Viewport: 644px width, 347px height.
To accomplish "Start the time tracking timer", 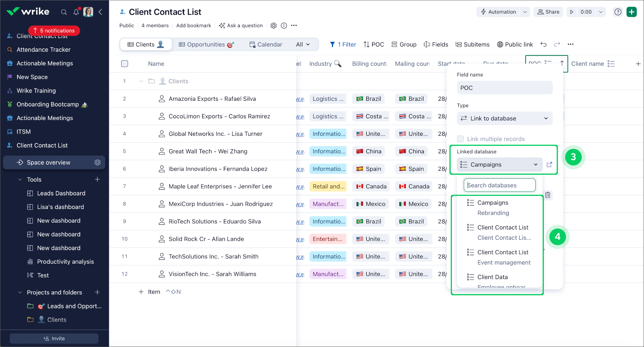I will [x=571, y=12].
